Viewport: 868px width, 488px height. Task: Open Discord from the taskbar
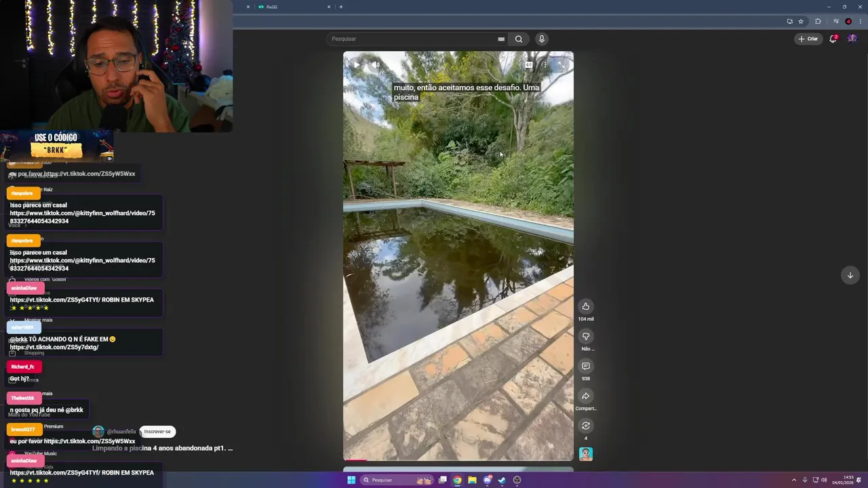click(488, 480)
